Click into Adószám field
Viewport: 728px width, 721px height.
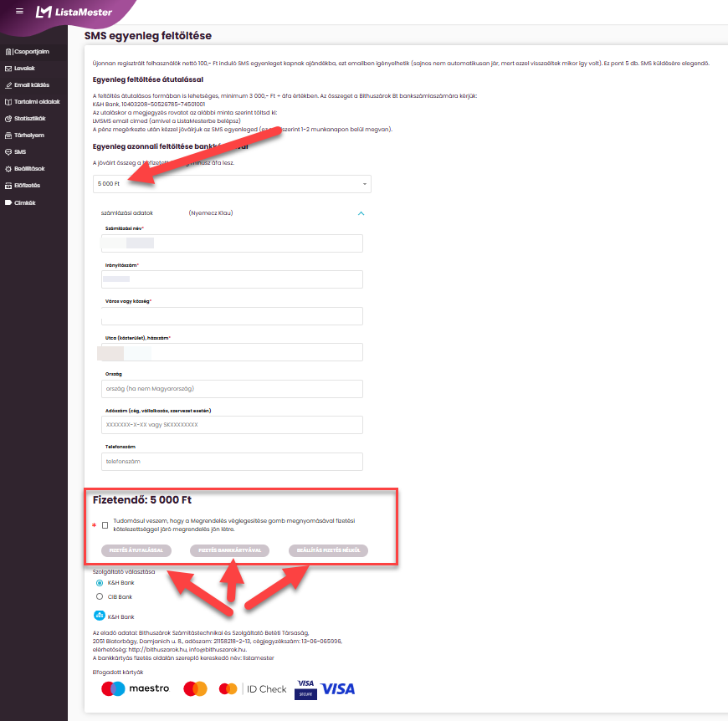click(232, 425)
